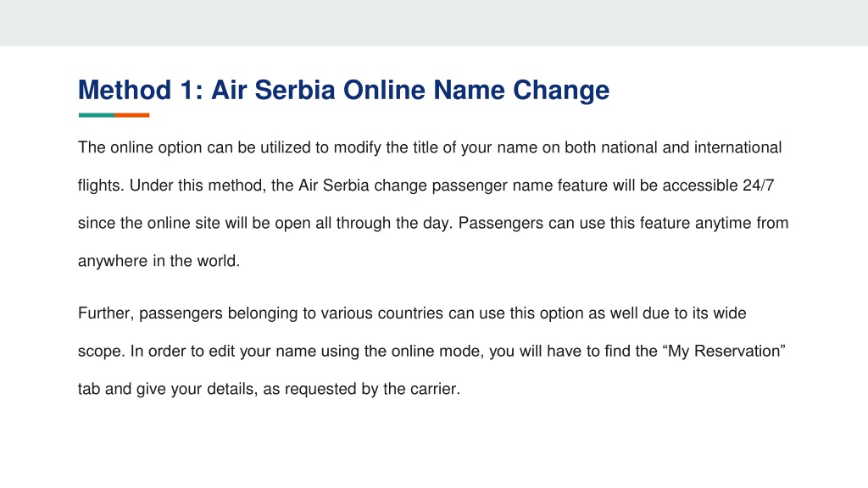Click the gray banner at the top of the slide
This screenshot has height=488, width=868.
click(434, 23)
